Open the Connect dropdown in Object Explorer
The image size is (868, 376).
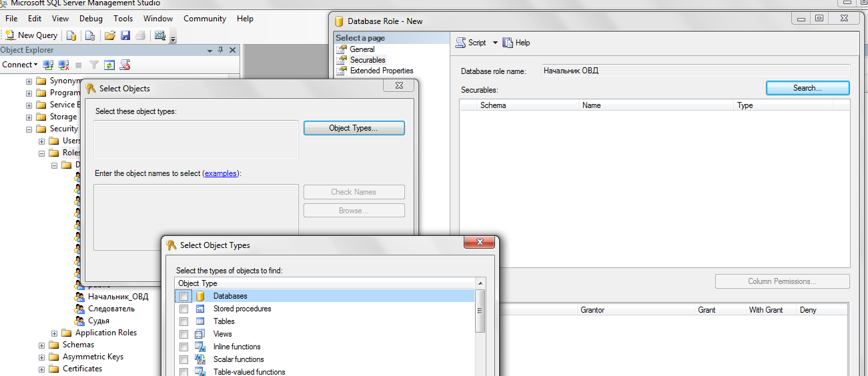20,65
